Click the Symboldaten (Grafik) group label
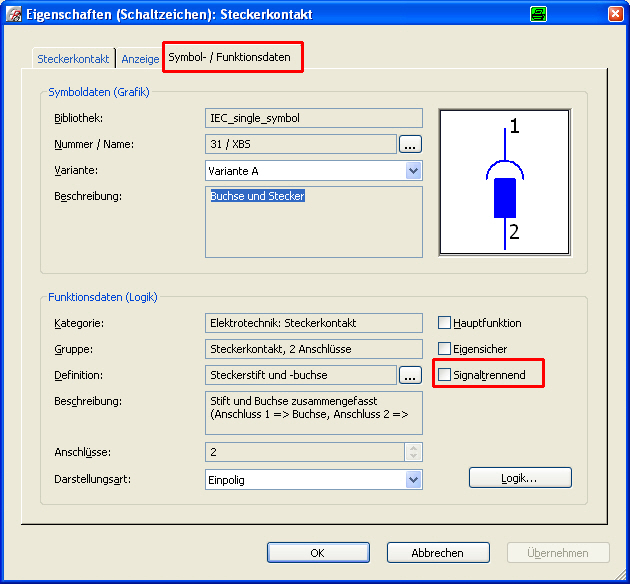630x584 pixels. tap(99, 92)
